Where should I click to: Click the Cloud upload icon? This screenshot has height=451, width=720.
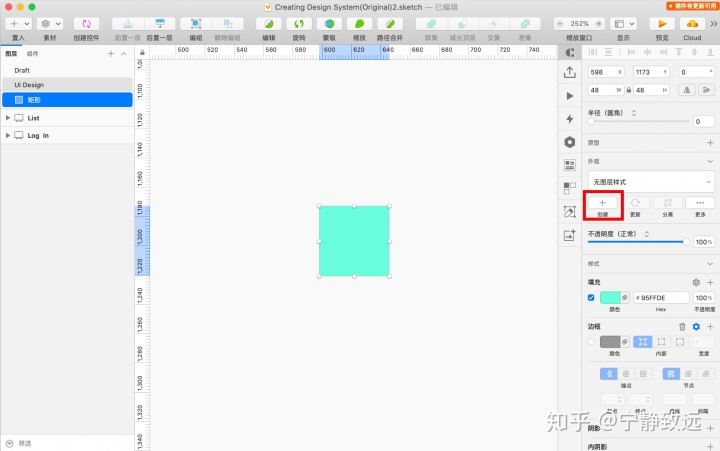[x=692, y=24]
